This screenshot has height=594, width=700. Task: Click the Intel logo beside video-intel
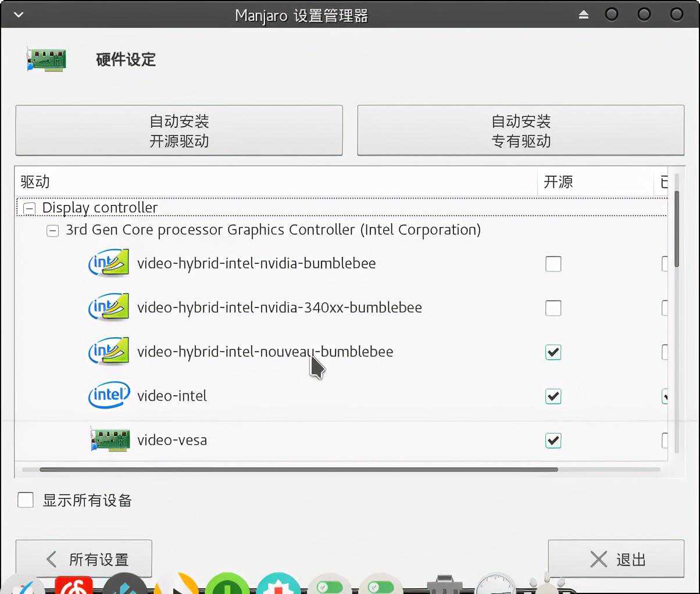(108, 396)
